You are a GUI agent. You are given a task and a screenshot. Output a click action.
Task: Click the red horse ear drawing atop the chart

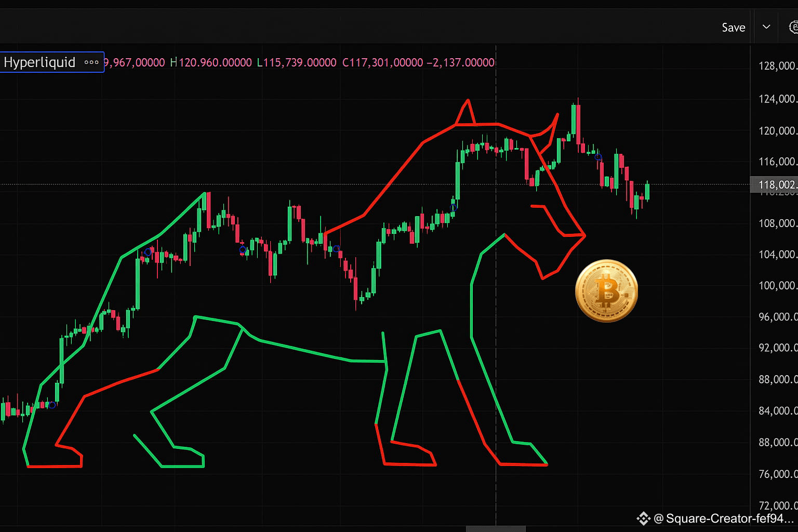coord(465,112)
